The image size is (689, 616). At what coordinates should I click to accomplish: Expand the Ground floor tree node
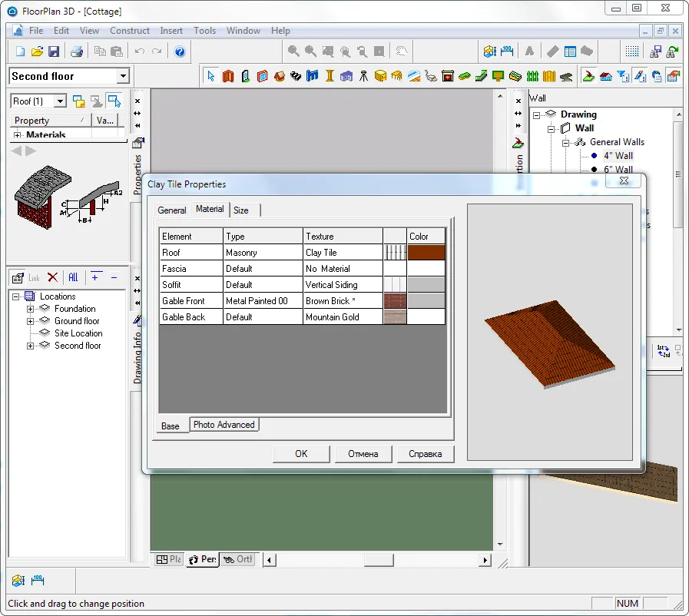point(31,321)
